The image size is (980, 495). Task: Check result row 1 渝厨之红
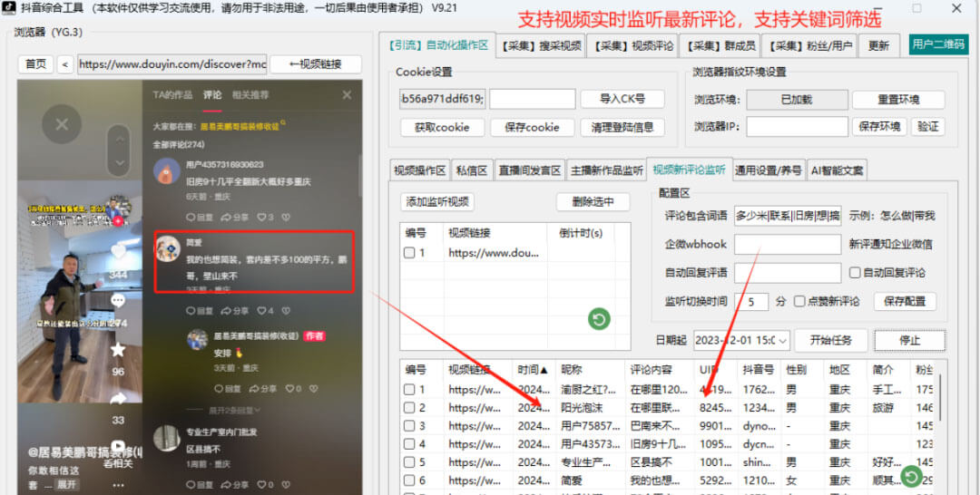409,390
